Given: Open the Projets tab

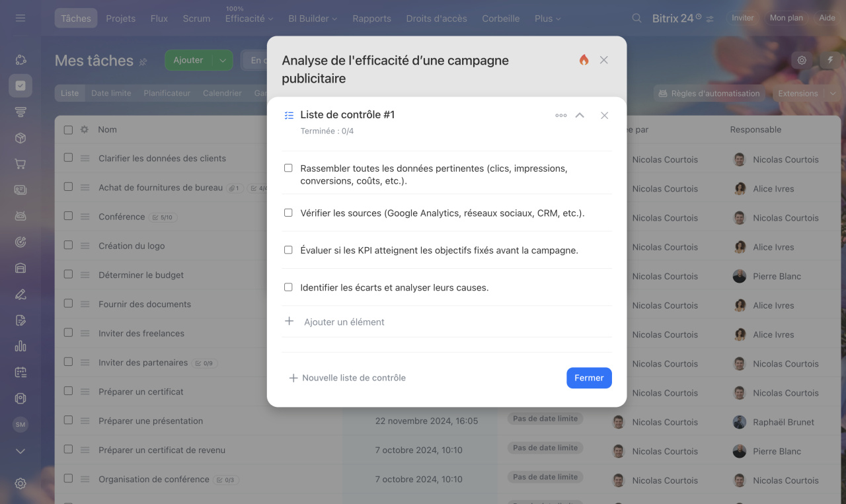Looking at the screenshot, I should [121, 18].
